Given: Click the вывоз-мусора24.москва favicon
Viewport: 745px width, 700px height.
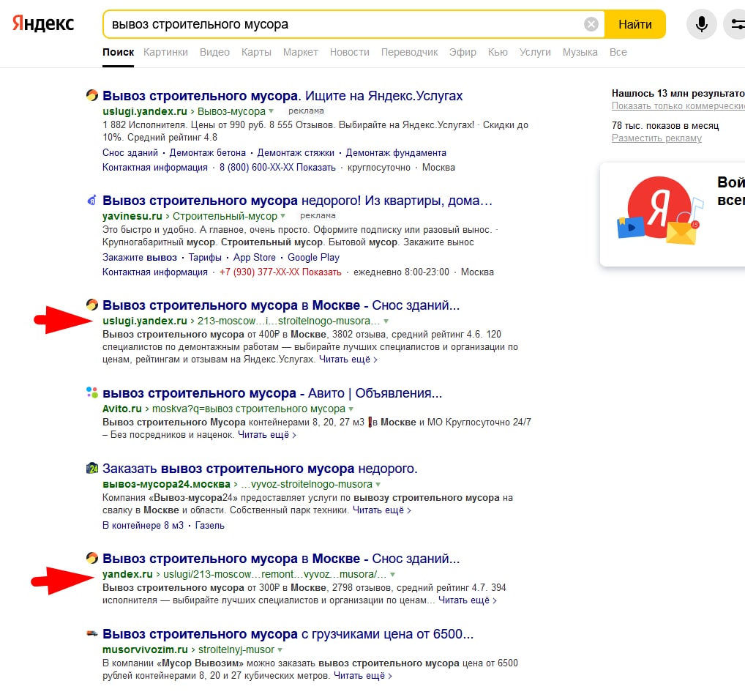Looking at the screenshot, I should point(92,468).
